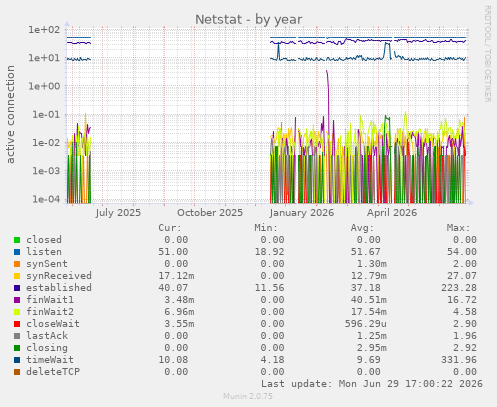The image size is (497, 407).
Task: Click the '1e+00' y-axis tick label
Action: pos(44,86)
